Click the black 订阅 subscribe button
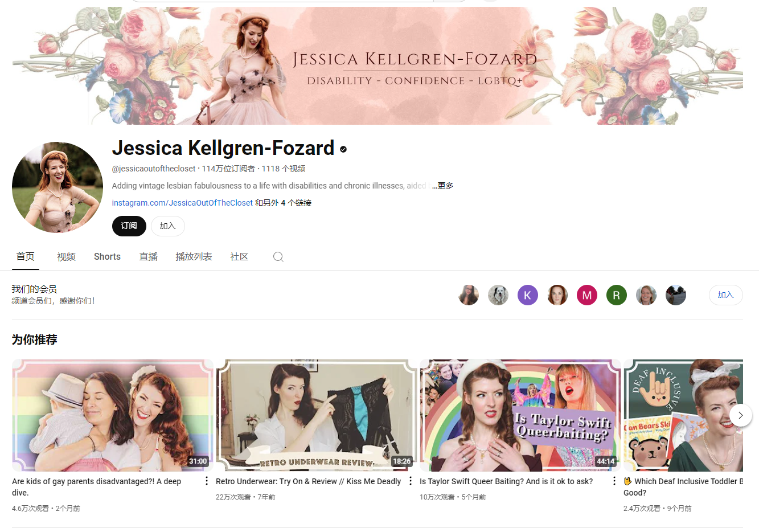Image resolution: width=759 pixels, height=532 pixels. (129, 226)
